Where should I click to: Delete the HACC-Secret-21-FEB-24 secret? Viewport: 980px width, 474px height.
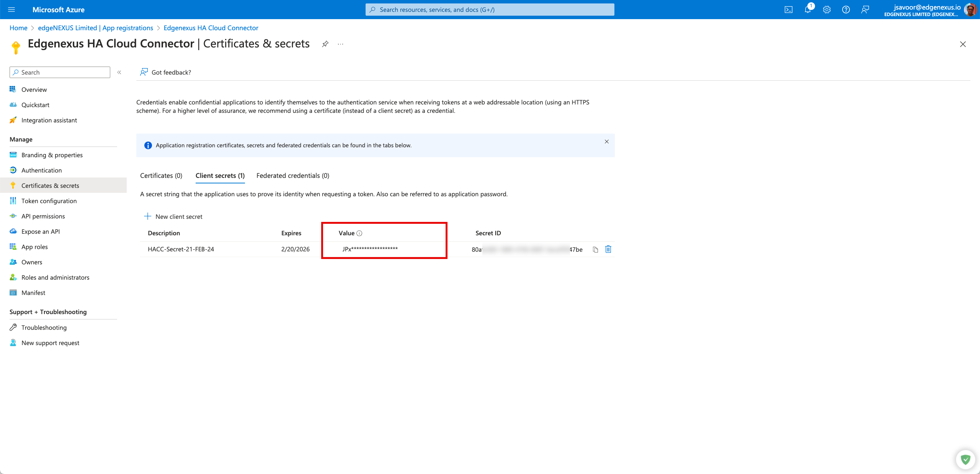point(608,249)
